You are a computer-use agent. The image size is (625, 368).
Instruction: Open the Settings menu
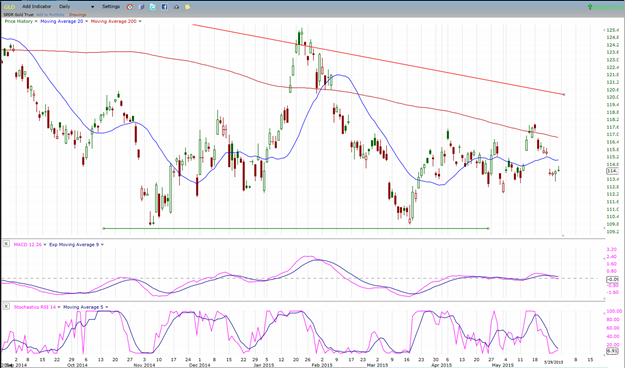[111, 7]
